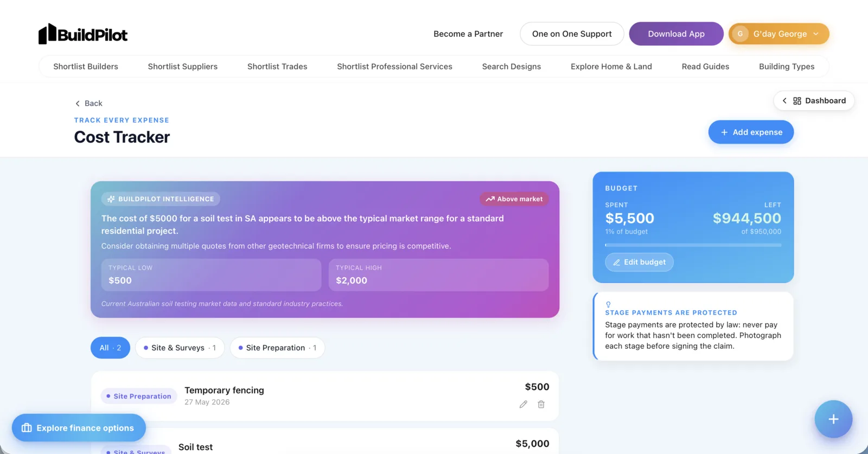Expand the G'day George account menu
Screen dimensions: 868x454
(778, 34)
